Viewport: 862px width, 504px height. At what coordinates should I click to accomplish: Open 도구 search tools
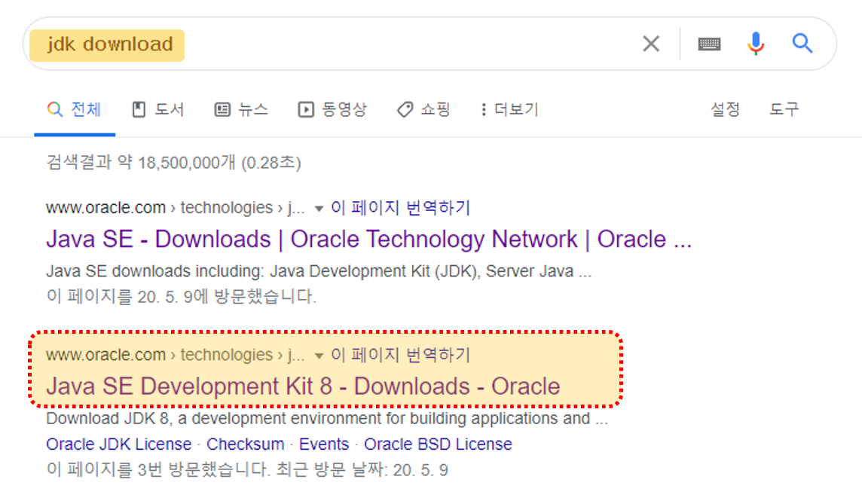coord(784,109)
